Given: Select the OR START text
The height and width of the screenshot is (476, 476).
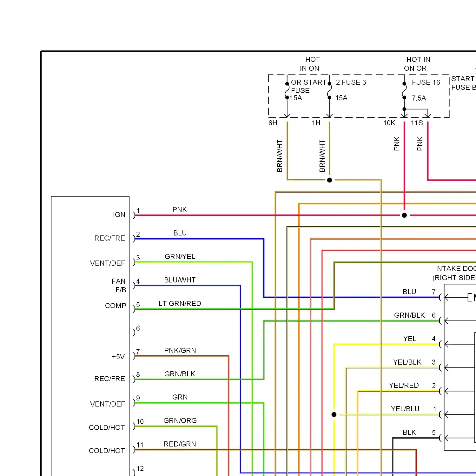Looking at the screenshot, I should click(x=309, y=83).
